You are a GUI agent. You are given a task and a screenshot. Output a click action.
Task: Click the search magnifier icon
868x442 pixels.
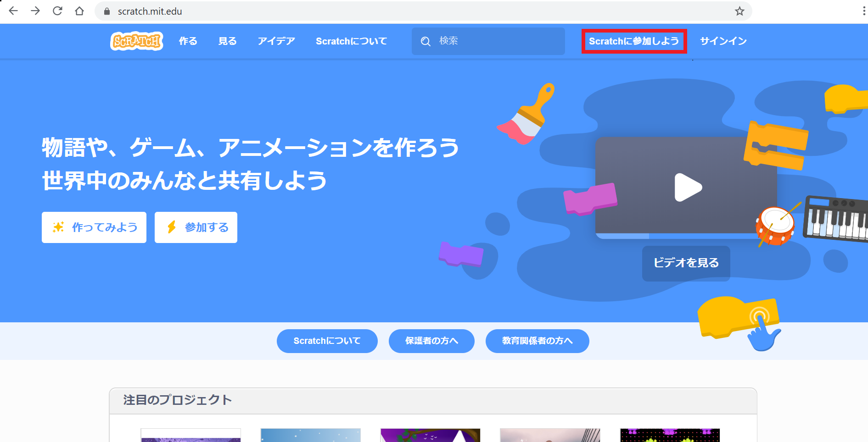[x=426, y=41]
